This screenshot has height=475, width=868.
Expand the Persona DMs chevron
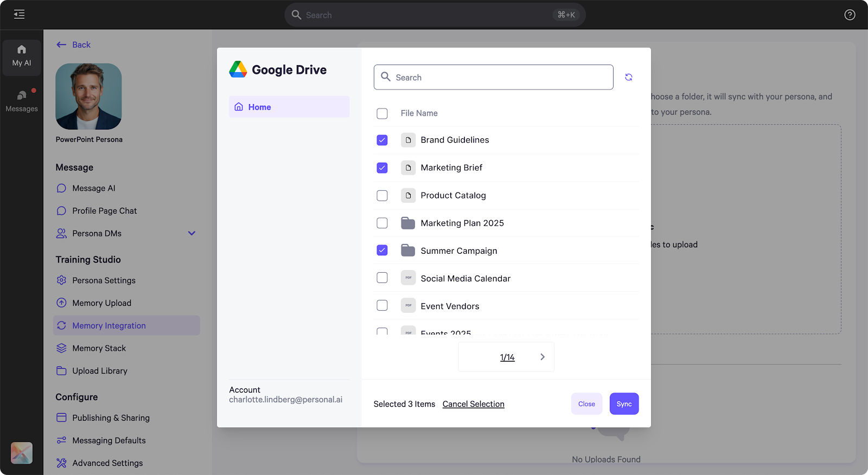[x=192, y=233]
